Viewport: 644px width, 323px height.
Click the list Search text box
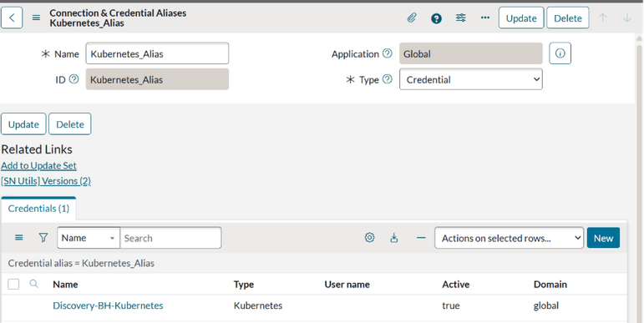pyautogui.click(x=170, y=238)
